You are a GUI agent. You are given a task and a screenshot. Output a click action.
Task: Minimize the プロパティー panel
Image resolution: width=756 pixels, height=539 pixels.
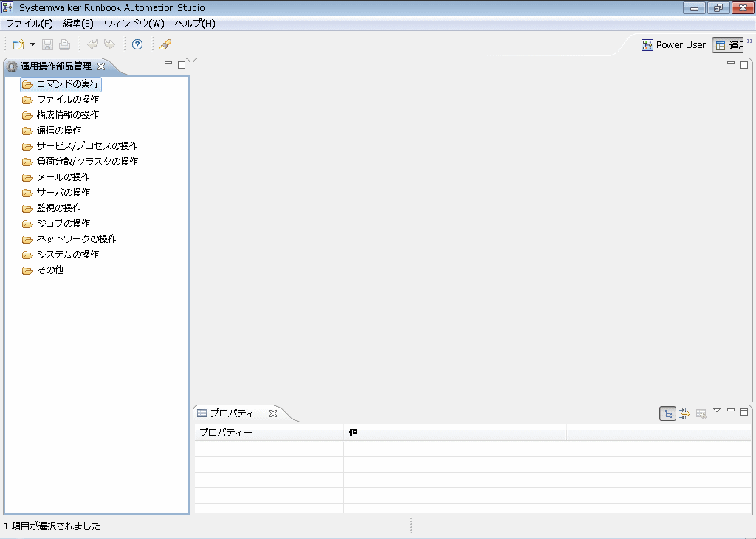click(731, 411)
